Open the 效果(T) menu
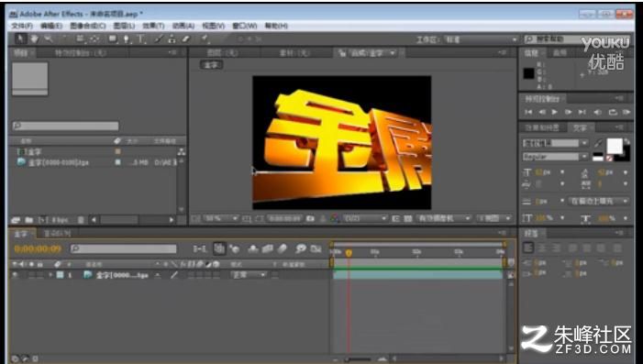Viewport: 643px width, 364px height. tap(153, 26)
